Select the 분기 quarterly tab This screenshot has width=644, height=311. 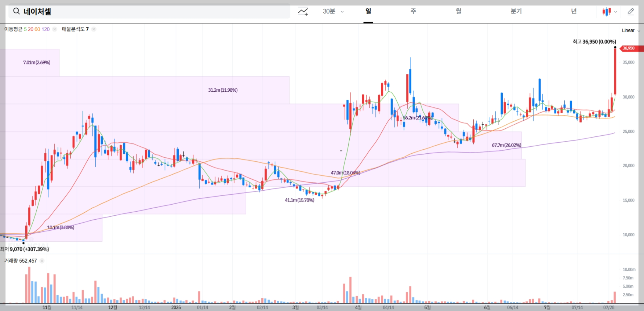point(516,11)
